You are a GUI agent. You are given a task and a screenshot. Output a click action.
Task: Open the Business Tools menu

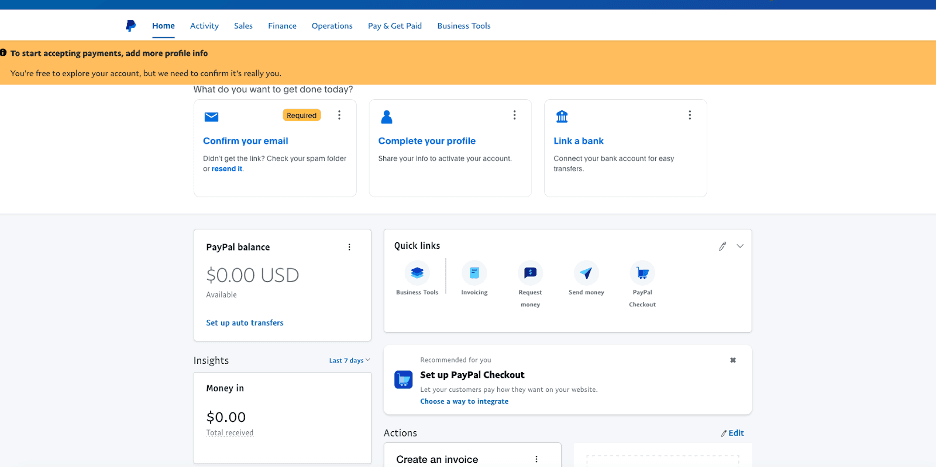click(464, 26)
